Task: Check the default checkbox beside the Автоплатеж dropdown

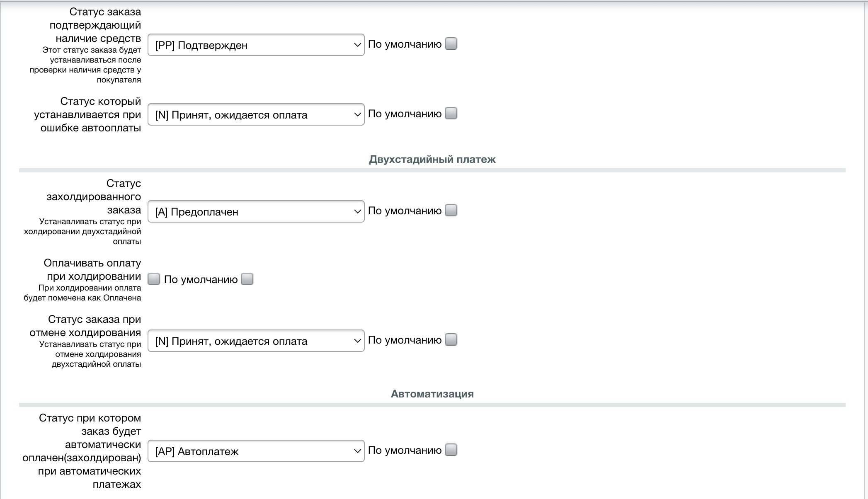Action: (451, 450)
